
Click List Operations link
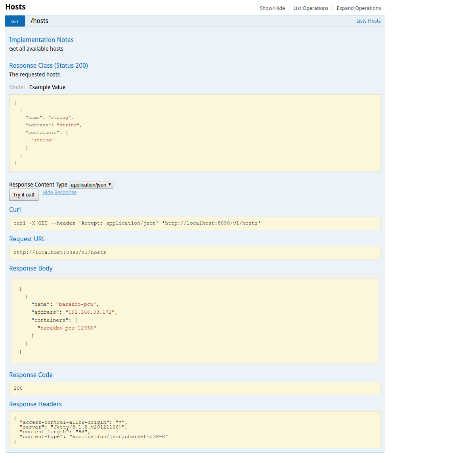click(x=311, y=8)
